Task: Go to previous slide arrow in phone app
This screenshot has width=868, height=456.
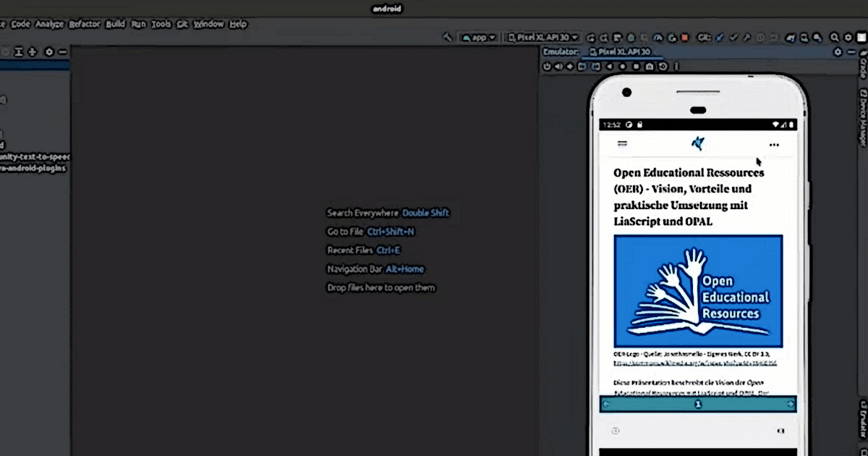Action: point(606,405)
